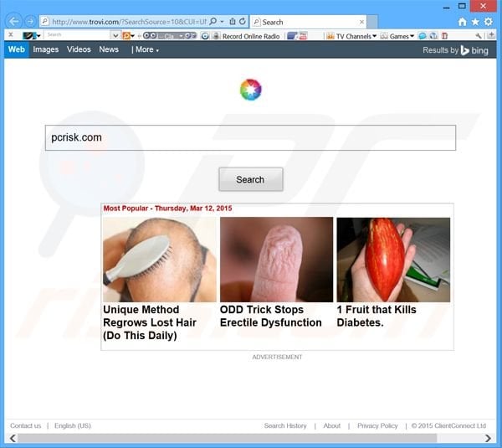Open the toolbar search box dropdown
The height and width of the screenshot is (448, 502).
pyautogui.click(x=115, y=35)
